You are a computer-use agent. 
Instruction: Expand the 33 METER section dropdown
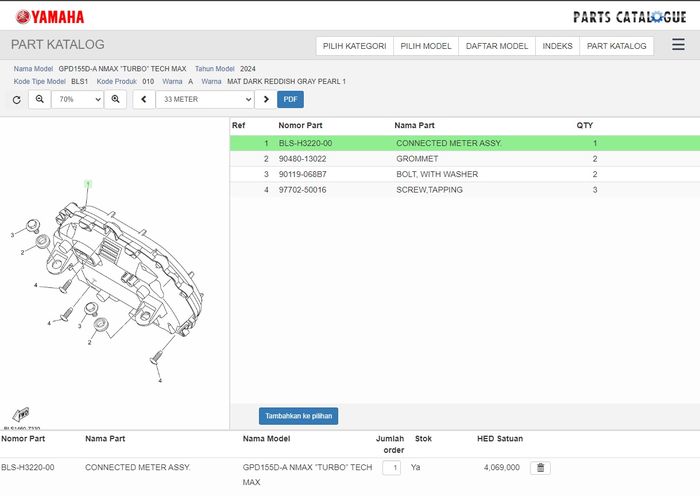pos(205,100)
